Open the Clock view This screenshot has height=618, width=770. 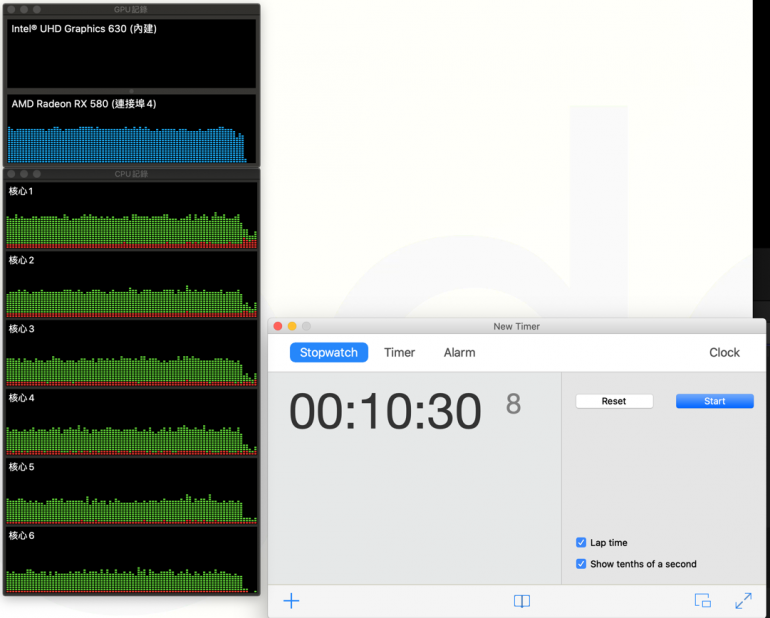coord(724,353)
